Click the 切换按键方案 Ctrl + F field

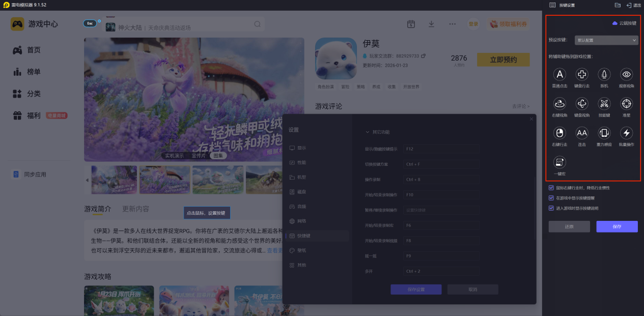tap(441, 164)
